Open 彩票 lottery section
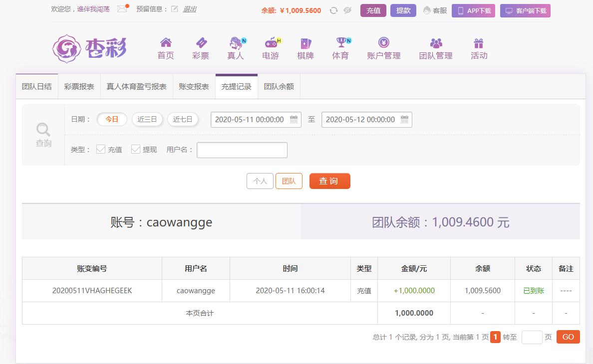This screenshot has width=593, height=364. point(201,48)
